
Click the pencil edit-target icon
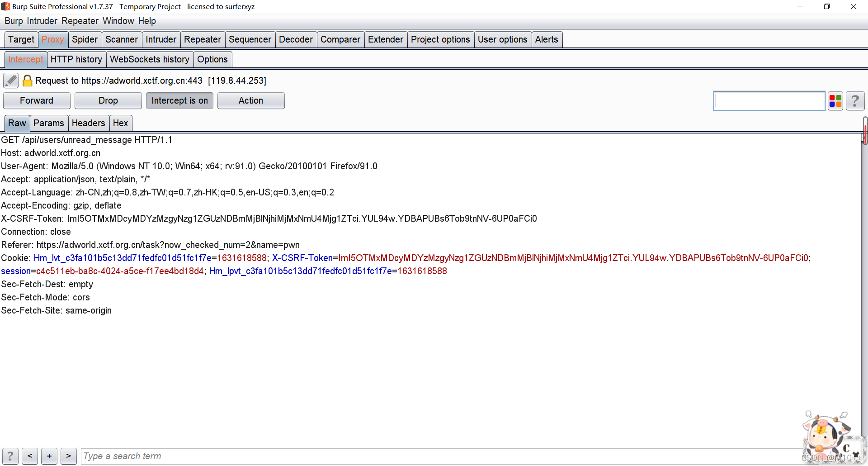pos(11,81)
